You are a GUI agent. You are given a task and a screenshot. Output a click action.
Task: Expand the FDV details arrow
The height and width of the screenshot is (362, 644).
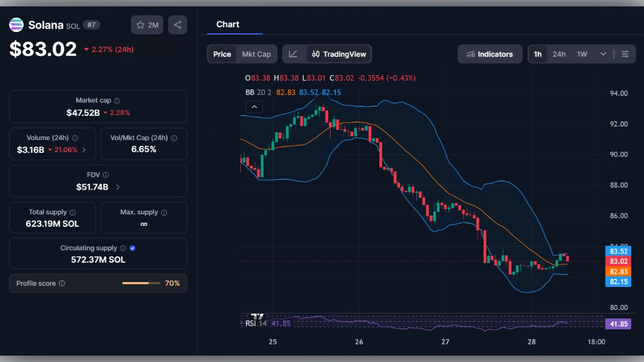[118, 187]
